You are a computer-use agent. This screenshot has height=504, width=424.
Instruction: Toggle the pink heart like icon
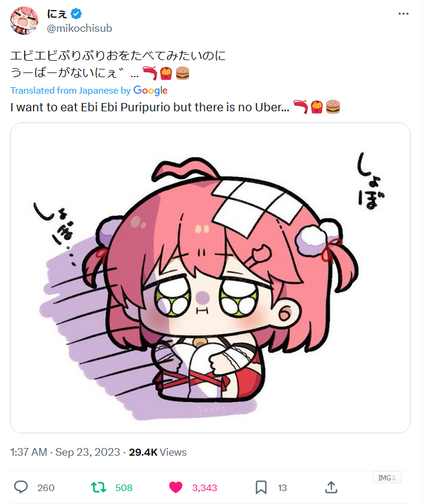click(x=175, y=488)
